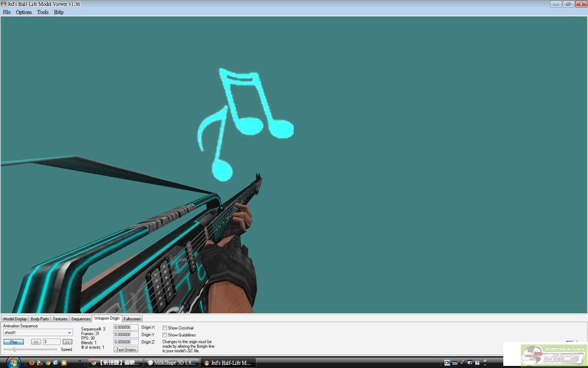This screenshot has height=368, width=588.
Task: Open the on-screen keyboard tray icon
Action: [x=455, y=363]
